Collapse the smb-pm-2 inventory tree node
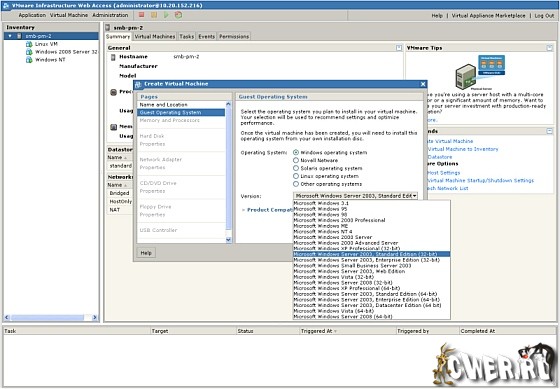 (x=10, y=36)
